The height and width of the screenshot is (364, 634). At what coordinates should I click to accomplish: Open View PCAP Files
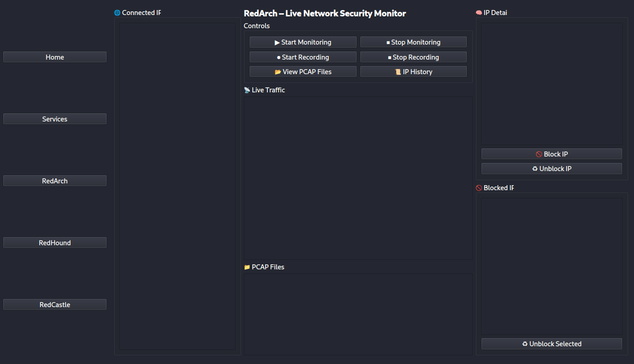pyautogui.click(x=303, y=71)
